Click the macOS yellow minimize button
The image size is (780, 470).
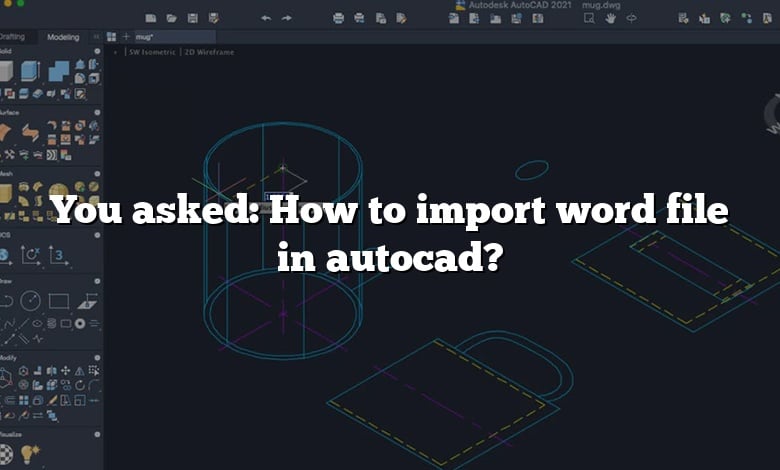[7, 3]
